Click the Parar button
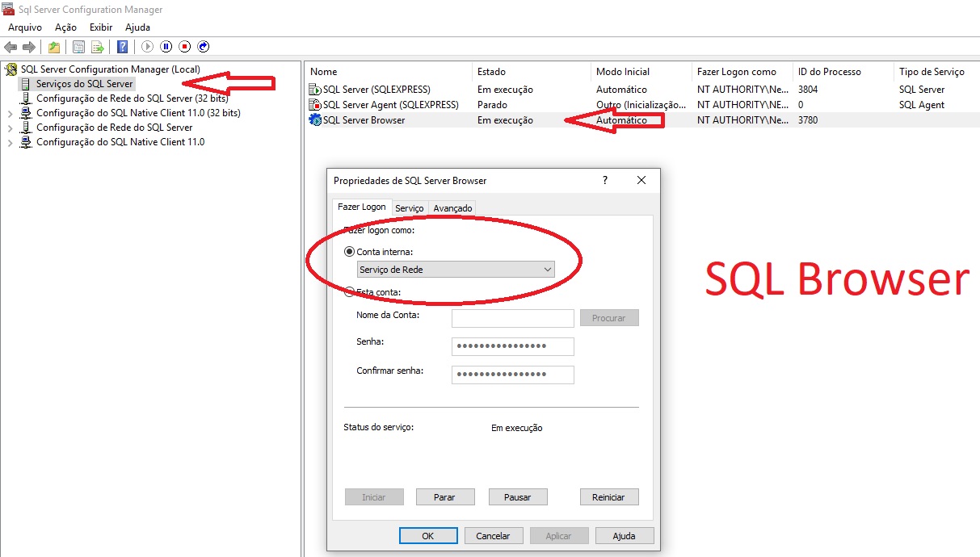Screen dimensions: 980x557 (445, 497)
